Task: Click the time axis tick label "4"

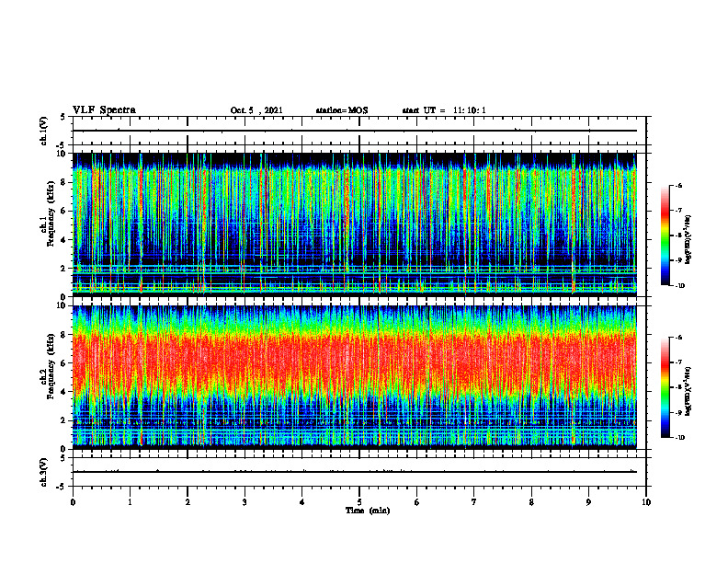Action: tap(302, 502)
